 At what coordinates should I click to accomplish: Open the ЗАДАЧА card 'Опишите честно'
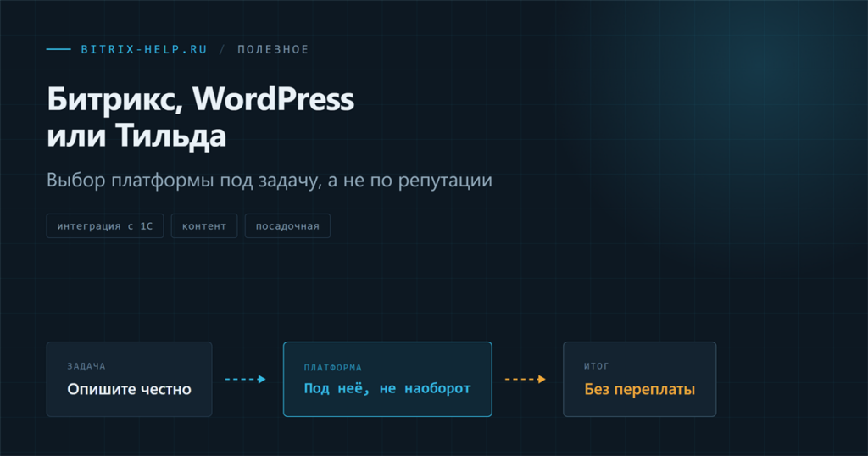(129, 379)
